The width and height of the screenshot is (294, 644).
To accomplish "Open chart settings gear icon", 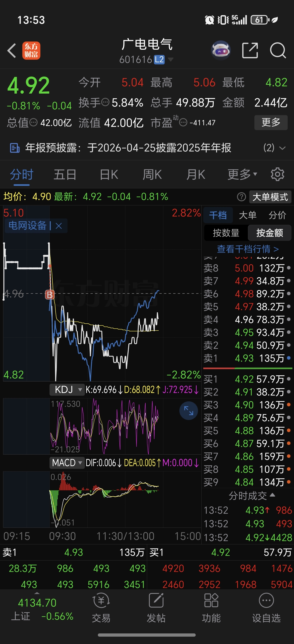I will pos(277,174).
